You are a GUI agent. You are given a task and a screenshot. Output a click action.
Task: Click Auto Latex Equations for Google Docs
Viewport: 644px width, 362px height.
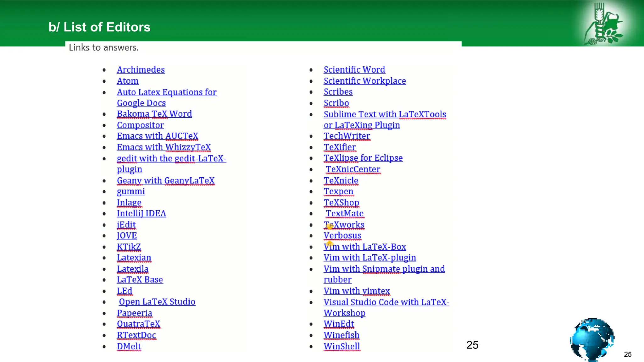166,92
